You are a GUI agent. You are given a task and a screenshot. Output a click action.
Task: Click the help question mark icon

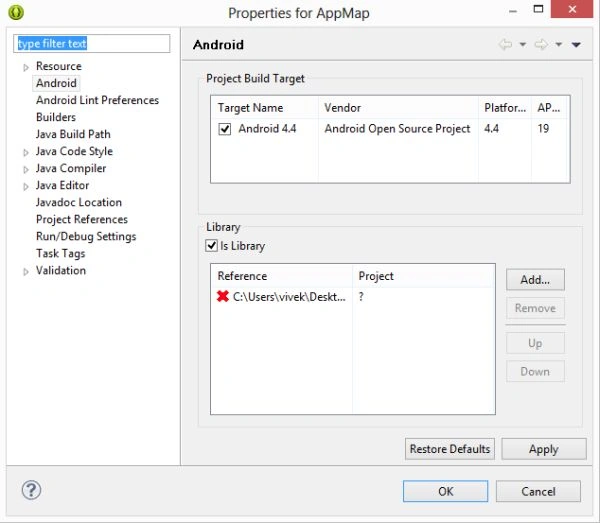[x=31, y=490]
